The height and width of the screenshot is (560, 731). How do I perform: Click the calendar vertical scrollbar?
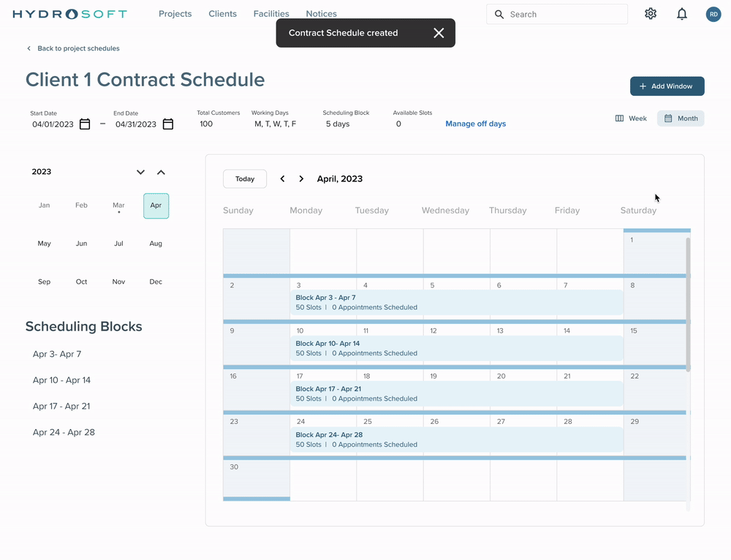pos(688,303)
